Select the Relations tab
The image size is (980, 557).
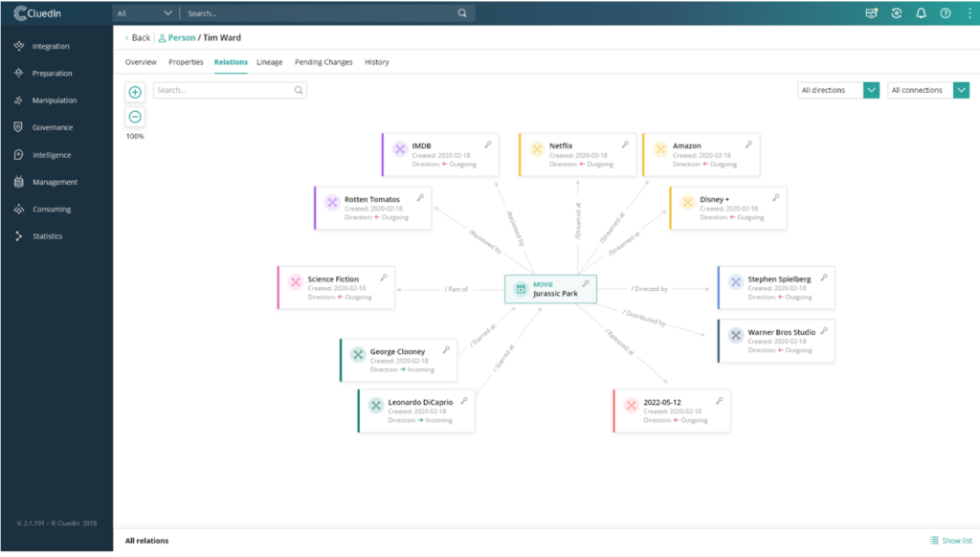(231, 62)
